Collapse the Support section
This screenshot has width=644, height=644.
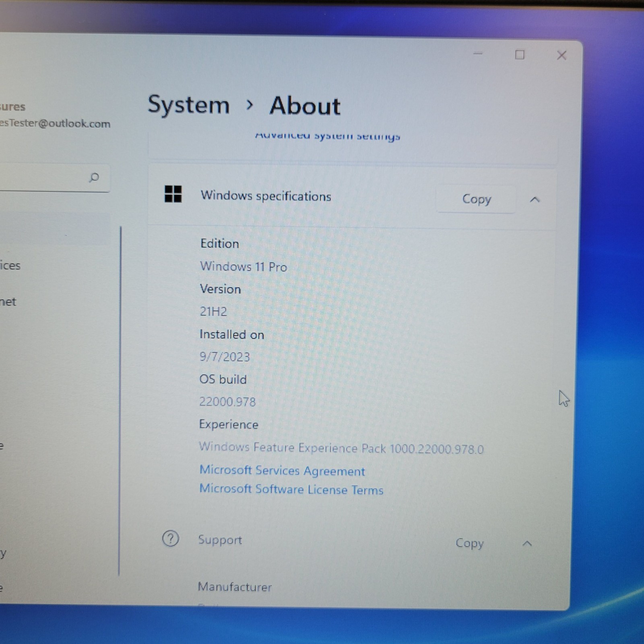(527, 544)
